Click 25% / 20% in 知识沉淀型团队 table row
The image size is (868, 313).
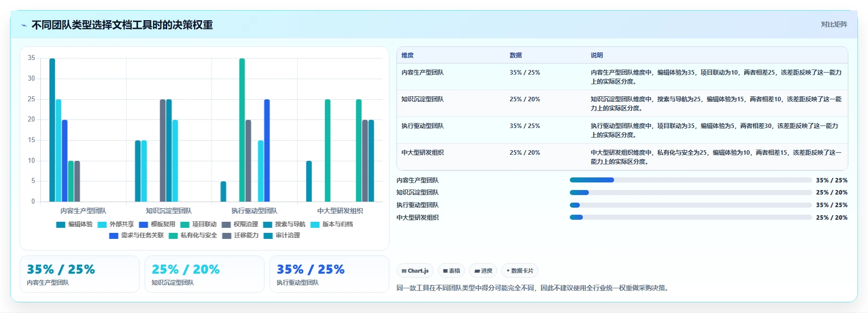[524, 99]
